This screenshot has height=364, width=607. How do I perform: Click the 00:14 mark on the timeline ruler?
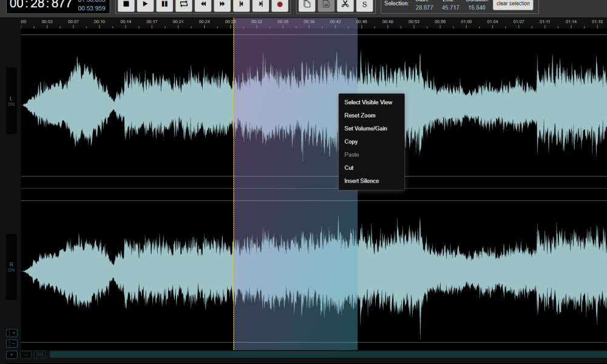[126, 22]
